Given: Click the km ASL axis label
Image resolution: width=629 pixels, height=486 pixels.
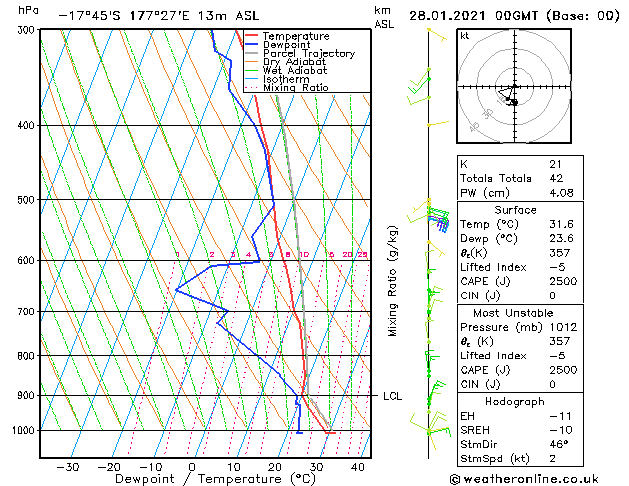Looking at the screenshot, I should point(384,17).
